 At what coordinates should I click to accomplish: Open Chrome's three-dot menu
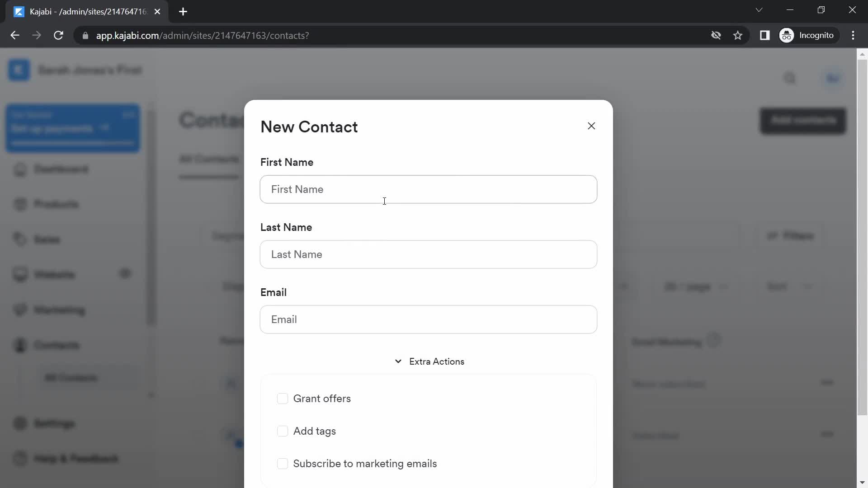pos(853,35)
